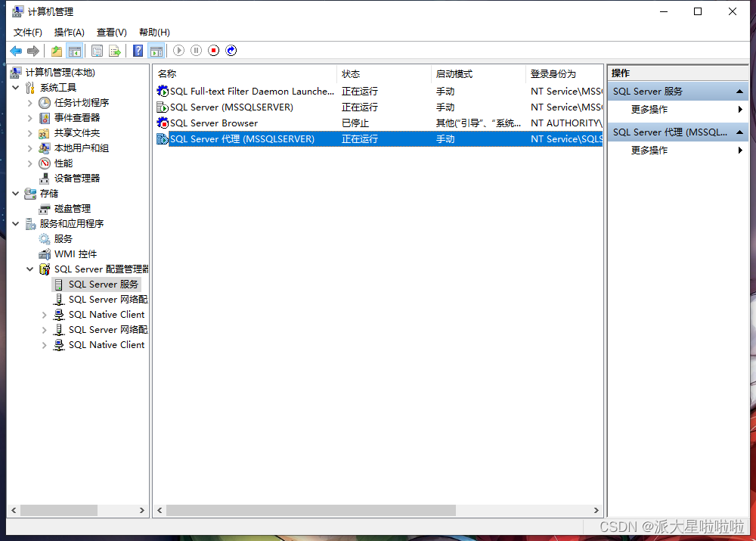756x541 pixels.
Task: Select 计算机管理(本地) root node
Action: point(60,73)
